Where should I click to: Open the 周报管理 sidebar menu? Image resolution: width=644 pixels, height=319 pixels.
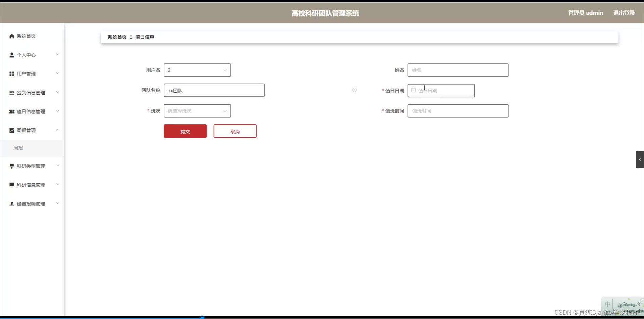32,130
